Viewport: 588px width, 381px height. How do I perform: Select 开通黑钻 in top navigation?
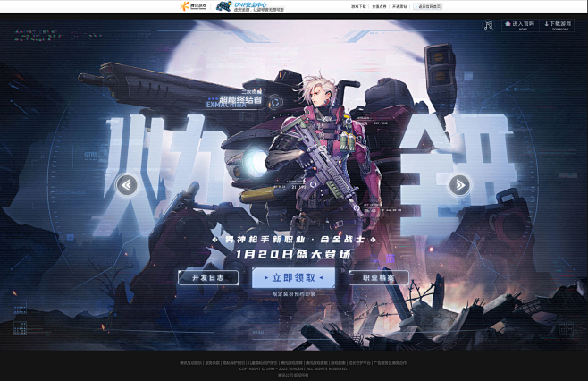pyautogui.click(x=399, y=6)
